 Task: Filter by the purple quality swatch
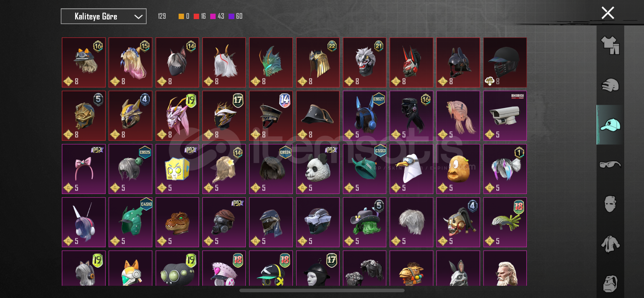click(x=231, y=16)
